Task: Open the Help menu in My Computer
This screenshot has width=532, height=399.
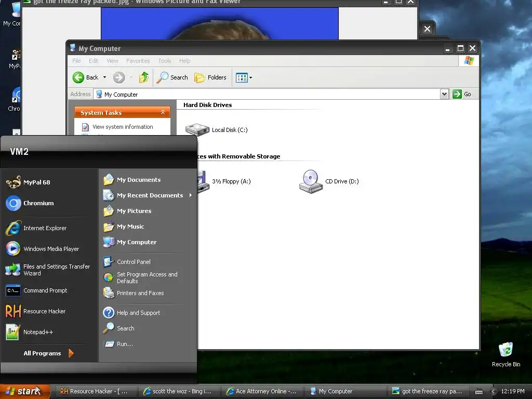Action: (184, 61)
